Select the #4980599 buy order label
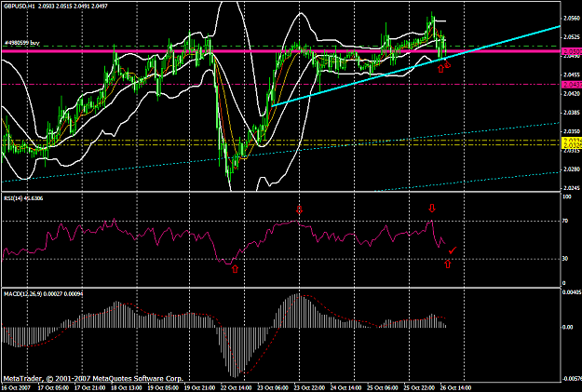The height and width of the screenshot is (392, 582). (21, 43)
